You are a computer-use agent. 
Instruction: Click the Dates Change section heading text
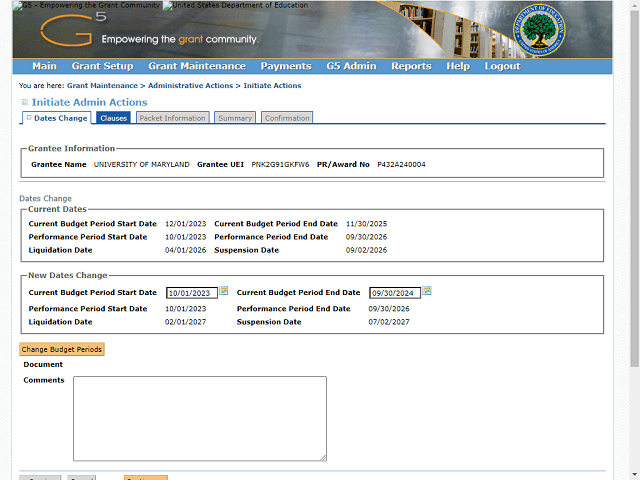pos(45,198)
